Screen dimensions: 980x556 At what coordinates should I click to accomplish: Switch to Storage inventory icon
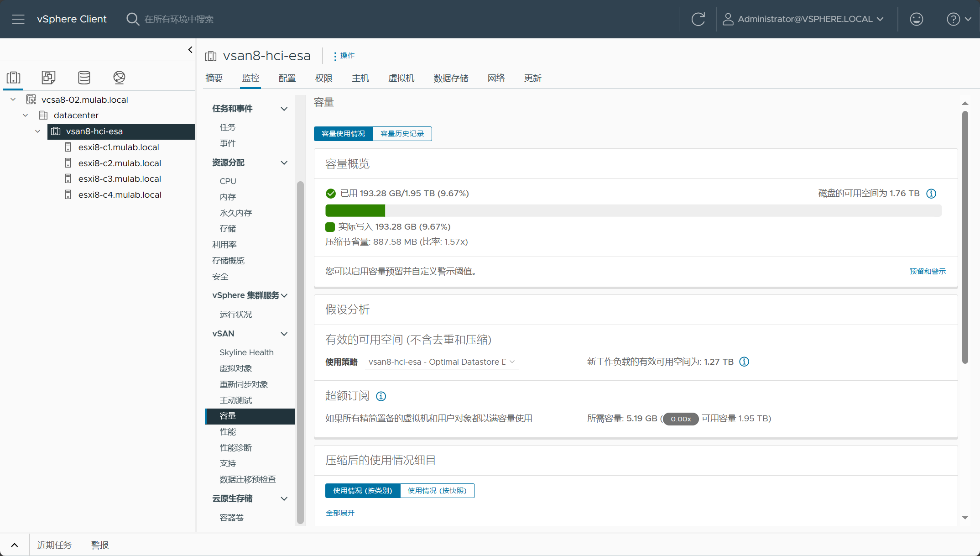coord(84,77)
